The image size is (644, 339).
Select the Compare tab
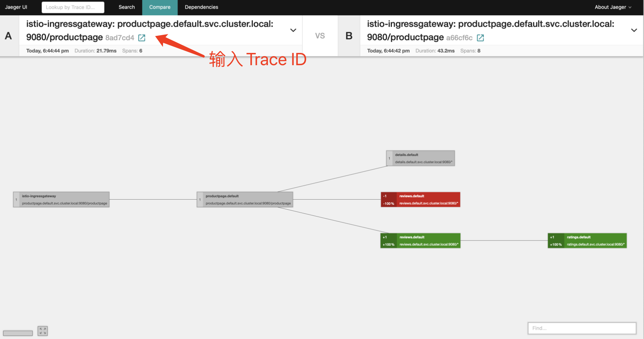(x=160, y=7)
